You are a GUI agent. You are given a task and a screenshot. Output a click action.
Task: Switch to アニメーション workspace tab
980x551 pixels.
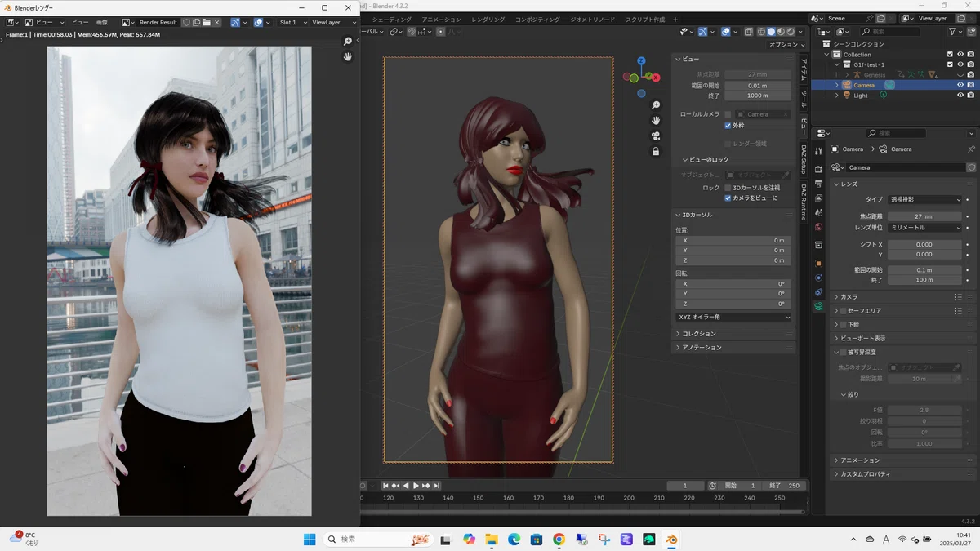442,19
